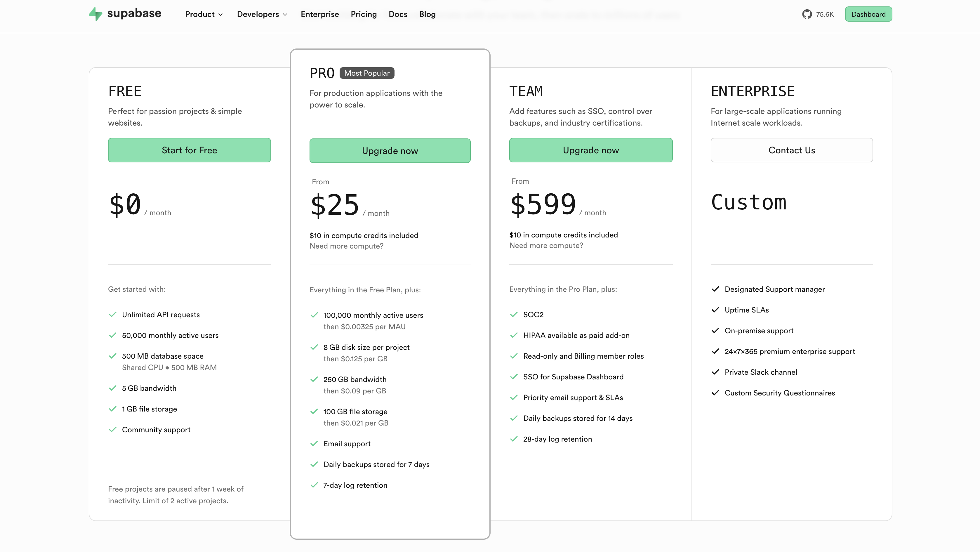
Task: Click checkmark beside Daily backups for 14 days
Action: [514, 418]
